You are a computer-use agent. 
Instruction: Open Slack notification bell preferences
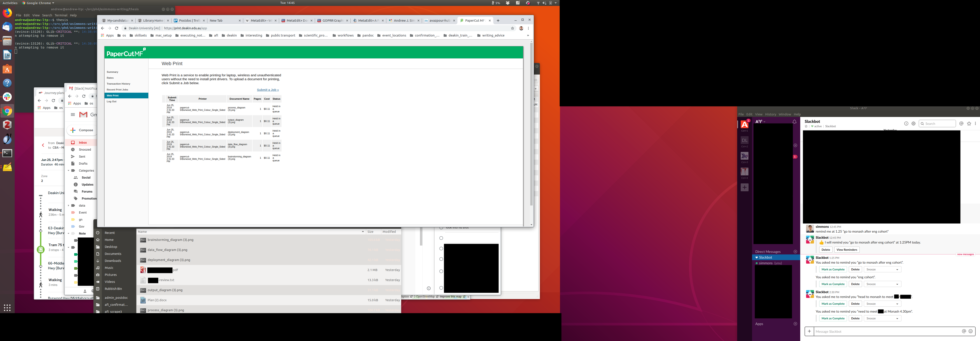click(x=794, y=122)
